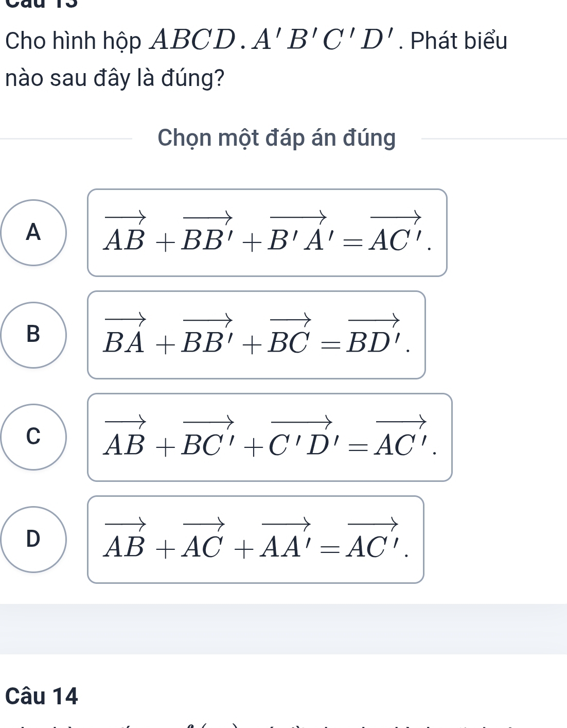Select answer choice B radio circle

[x=33, y=335]
